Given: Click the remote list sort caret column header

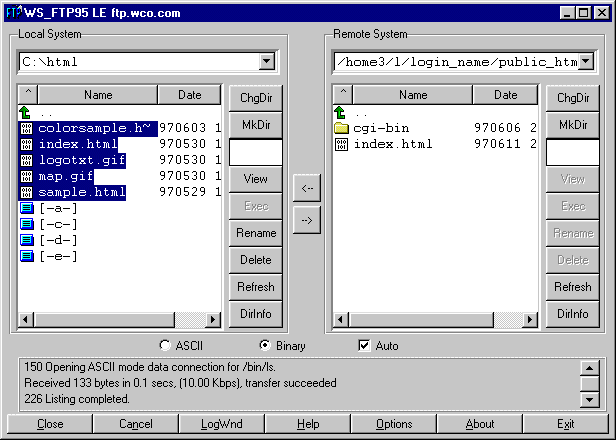Looking at the screenshot, I should [x=343, y=95].
